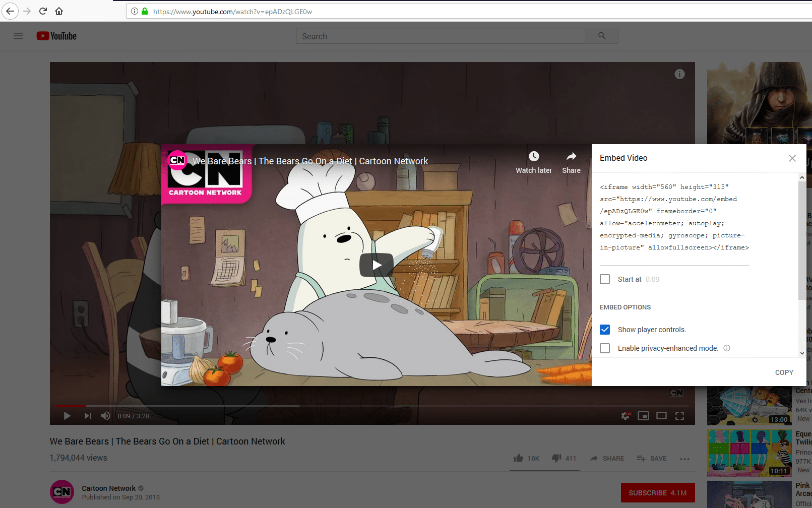Switch to miniplayer mode
812x508 pixels.
(643, 416)
